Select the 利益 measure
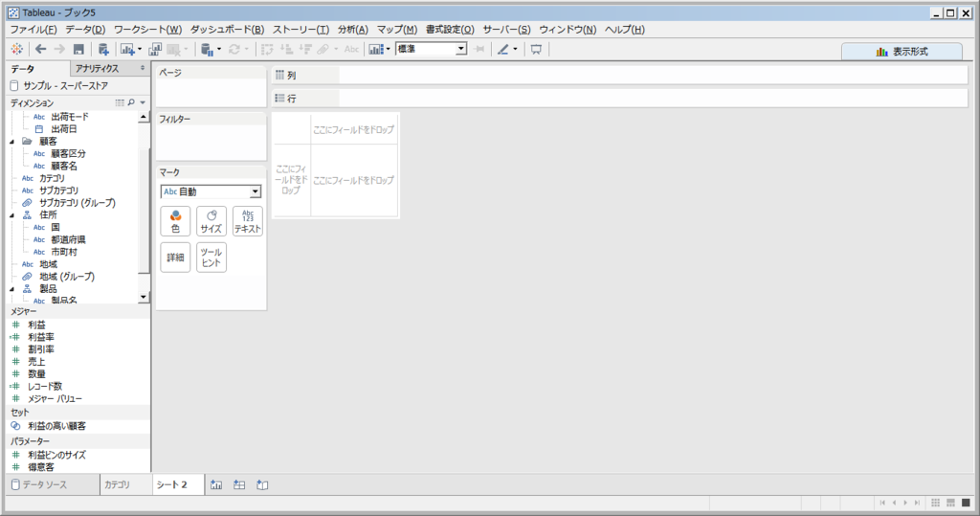The height and width of the screenshot is (516, 980). [36, 325]
